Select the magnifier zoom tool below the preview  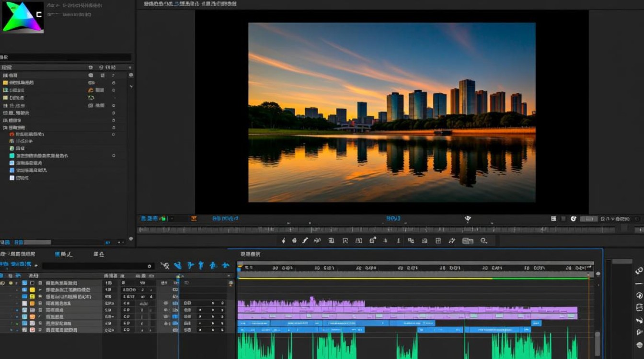coord(483,241)
